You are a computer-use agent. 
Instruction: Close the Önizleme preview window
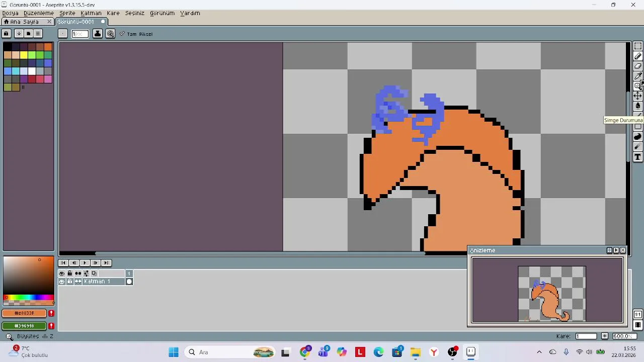(x=623, y=250)
